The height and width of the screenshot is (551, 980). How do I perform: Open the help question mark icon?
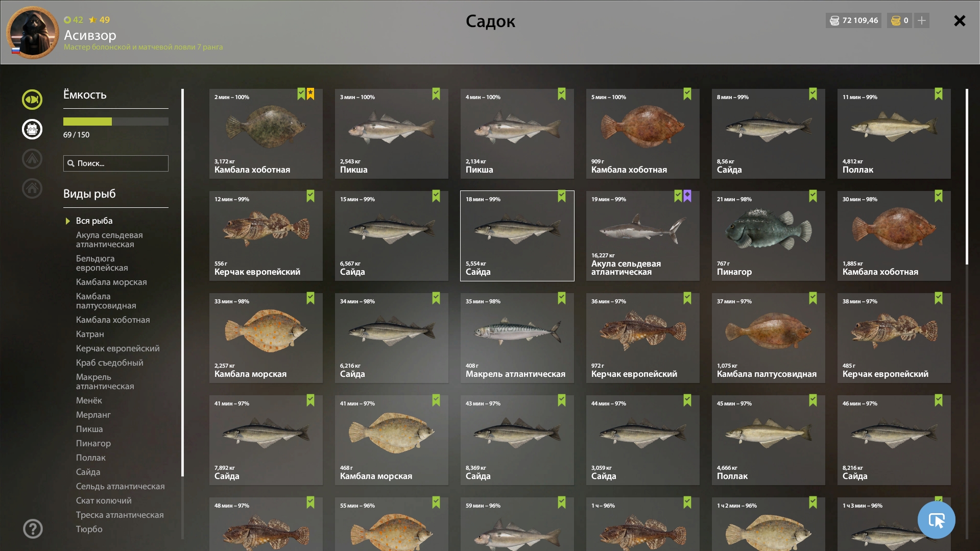tap(33, 529)
